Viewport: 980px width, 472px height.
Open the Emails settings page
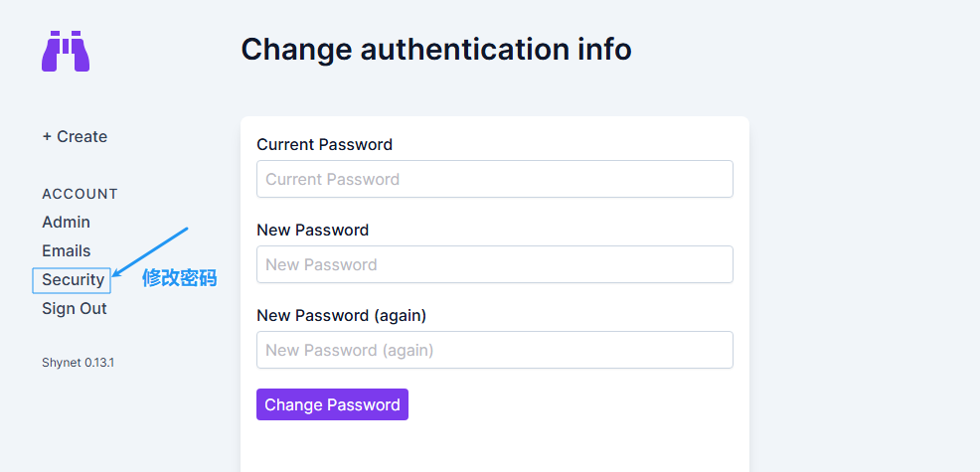[x=67, y=250]
